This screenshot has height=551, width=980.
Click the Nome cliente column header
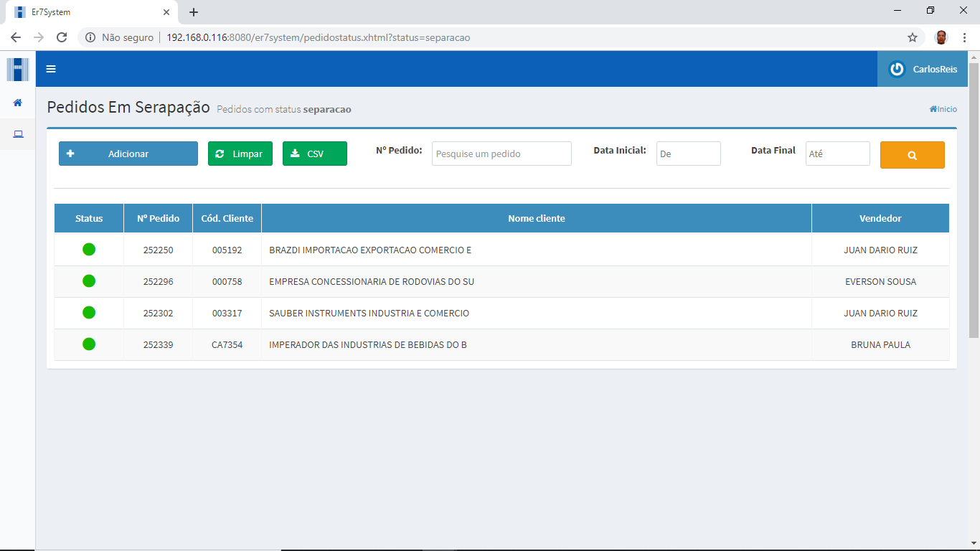(x=537, y=218)
